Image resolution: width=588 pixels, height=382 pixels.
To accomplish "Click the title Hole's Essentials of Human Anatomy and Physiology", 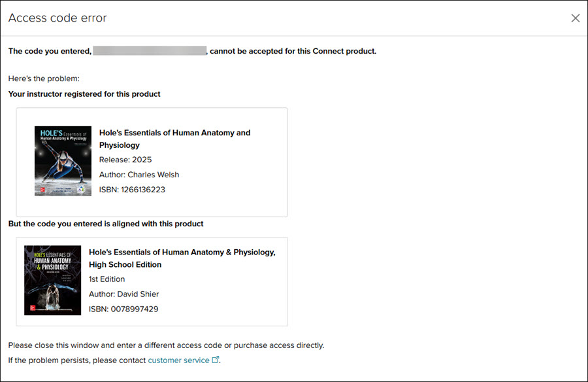I will pyautogui.click(x=174, y=139).
